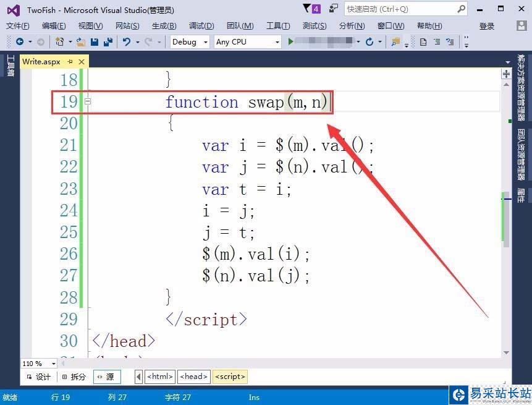Click the Navigate Forward icon
This screenshot has height=405, width=532.
coord(40,42)
